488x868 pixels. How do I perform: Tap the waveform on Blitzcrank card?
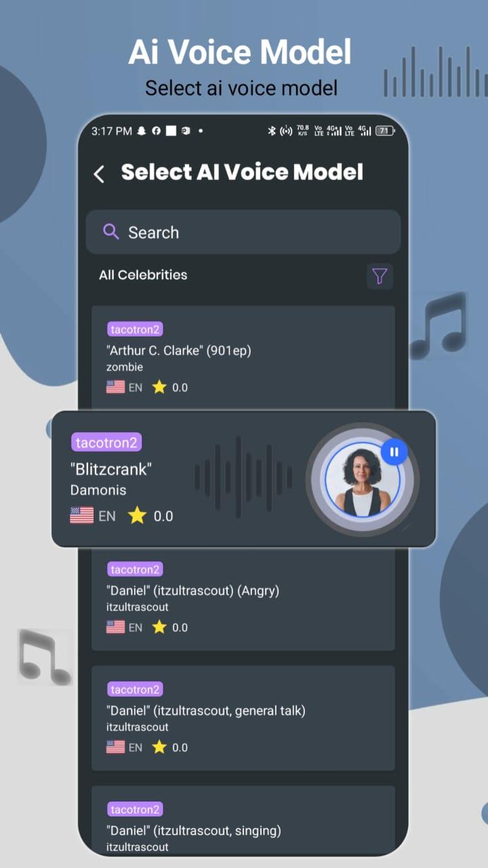point(243,477)
